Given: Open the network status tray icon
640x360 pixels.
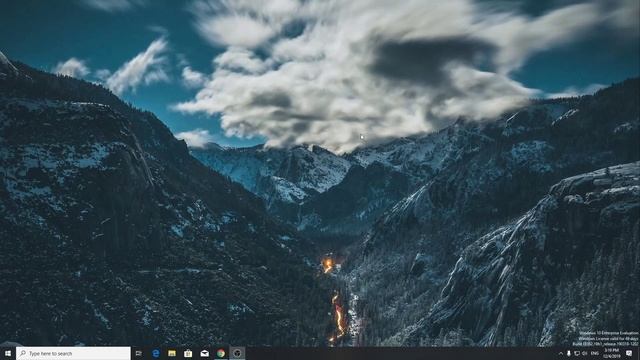Looking at the screenshot, I should pyautogui.click(x=577, y=353).
